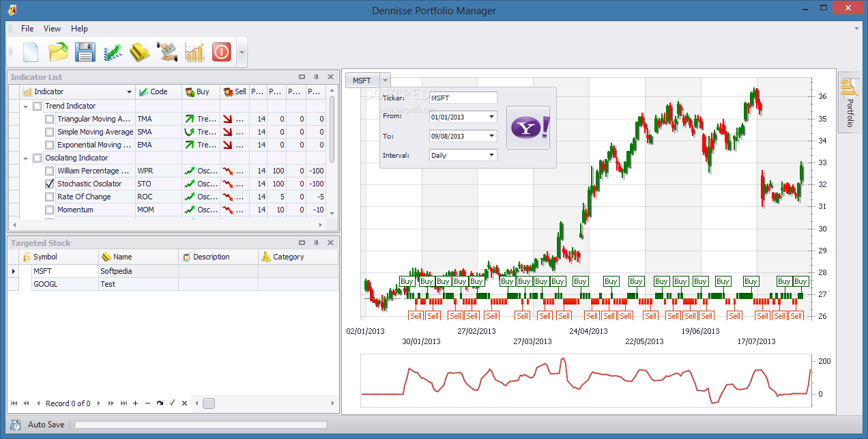The width and height of the screenshot is (868, 439).
Task: Open the View menu
Action: [x=53, y=29]
